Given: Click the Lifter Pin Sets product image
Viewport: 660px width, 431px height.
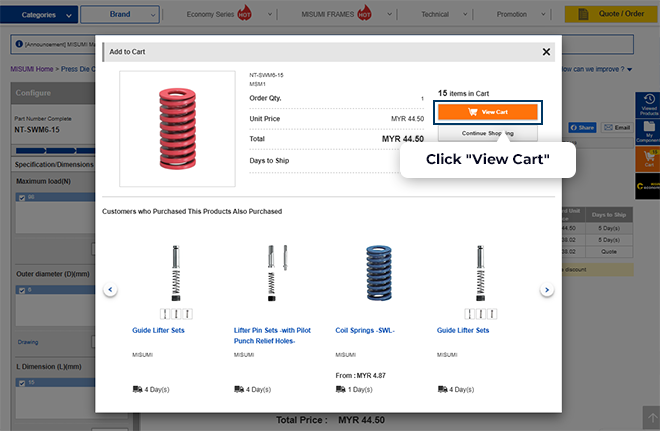Looking at the screenshot, I should 277,273.
